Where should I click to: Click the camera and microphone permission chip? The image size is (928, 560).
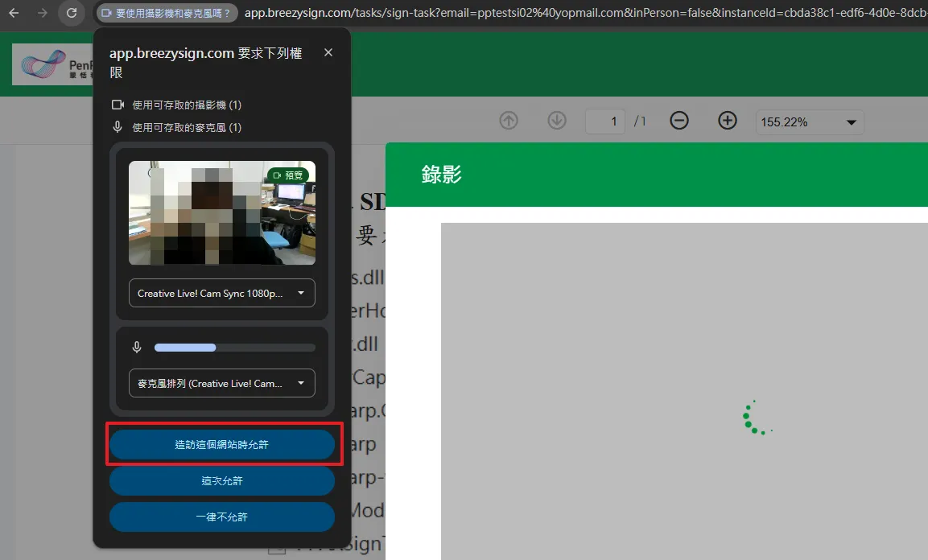tap(167, 13)
